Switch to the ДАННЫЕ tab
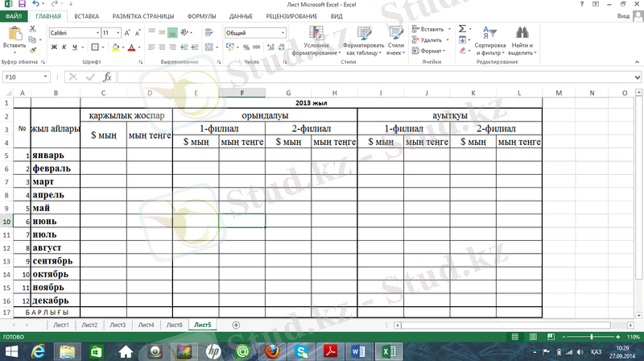This screenshot has height=361, width=644. [241, 16]
